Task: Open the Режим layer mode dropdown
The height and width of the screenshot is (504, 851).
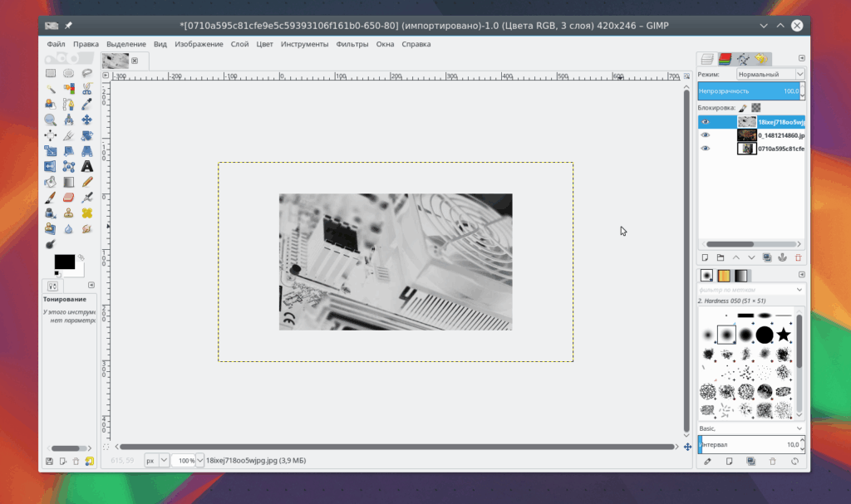Action: point(770,75)
